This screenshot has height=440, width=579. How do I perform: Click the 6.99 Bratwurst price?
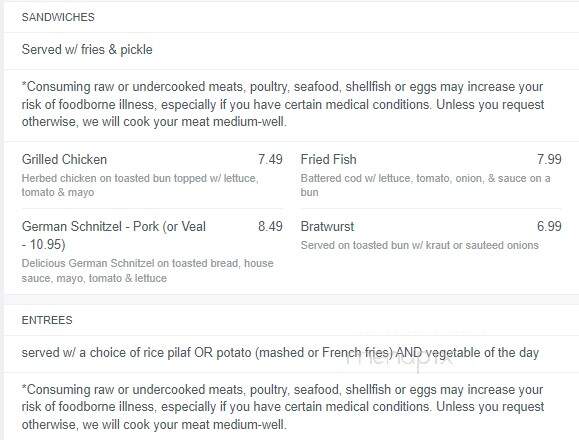[549, 226]
